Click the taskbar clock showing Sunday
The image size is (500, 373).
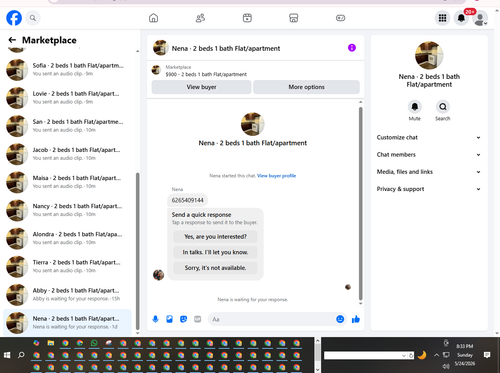click(465, 355)
